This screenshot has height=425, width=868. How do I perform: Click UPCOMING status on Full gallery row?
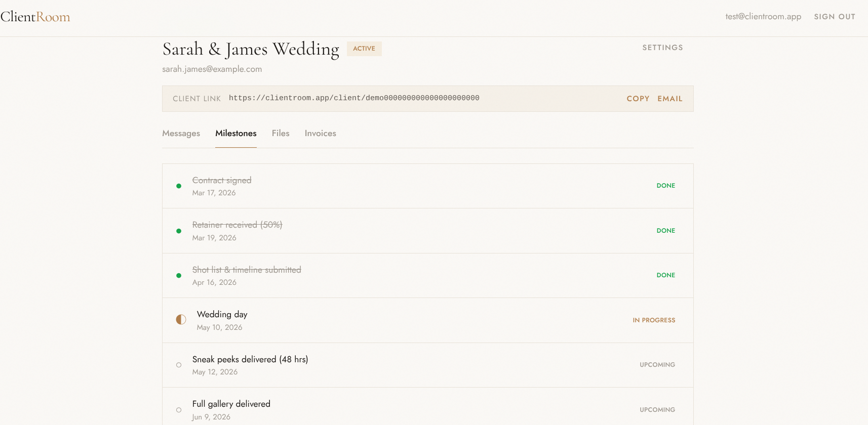(x=657, y=410)
